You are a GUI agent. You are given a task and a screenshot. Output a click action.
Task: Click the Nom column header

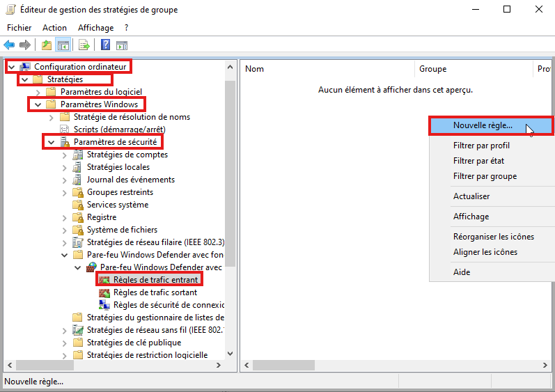(255, 69)
